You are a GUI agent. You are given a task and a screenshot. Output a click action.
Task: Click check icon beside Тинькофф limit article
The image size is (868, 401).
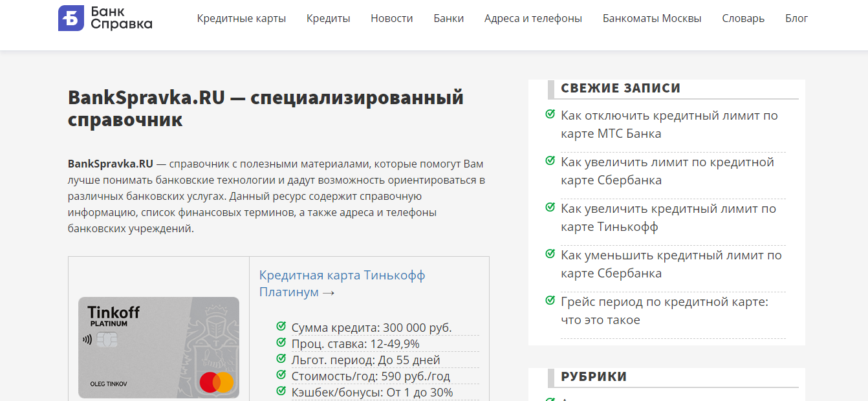tap(550, 208)
